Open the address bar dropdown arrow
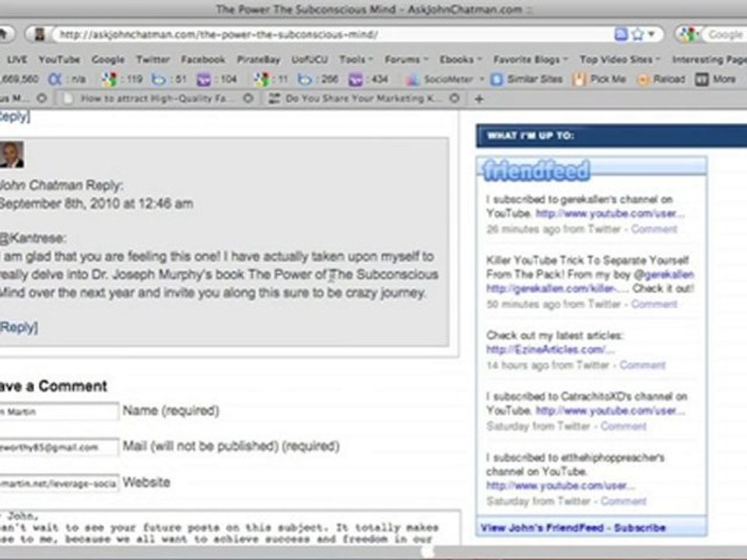The image size is (747, 560). (x=651, y=34)
